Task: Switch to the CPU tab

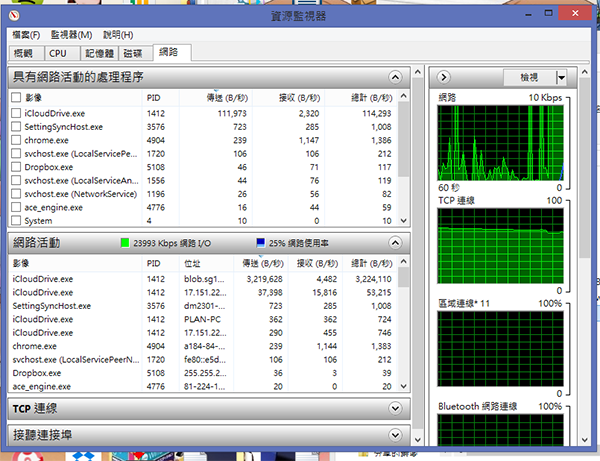Action: click(x=58, y=53)
